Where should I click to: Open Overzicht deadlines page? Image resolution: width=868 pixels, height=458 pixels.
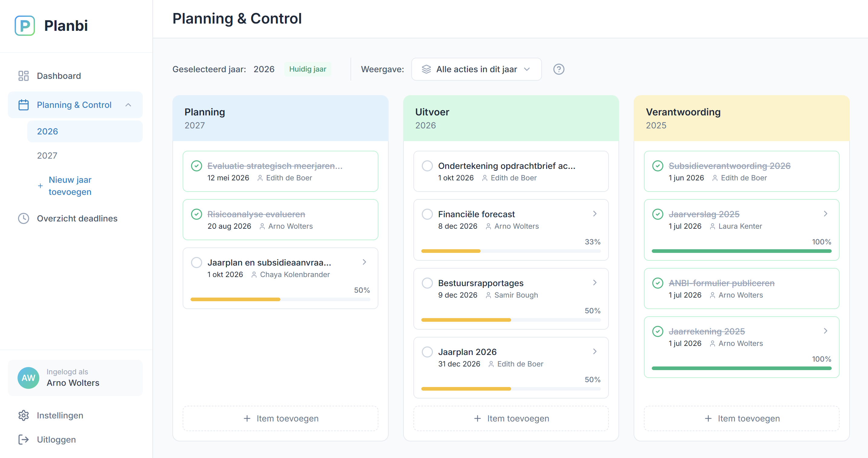[75, 218]
